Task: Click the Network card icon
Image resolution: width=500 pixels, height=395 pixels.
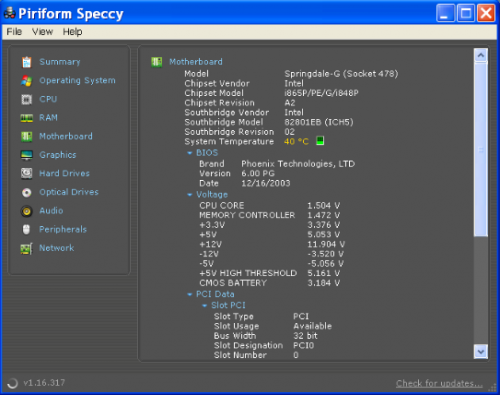Action: click(27, 249)
